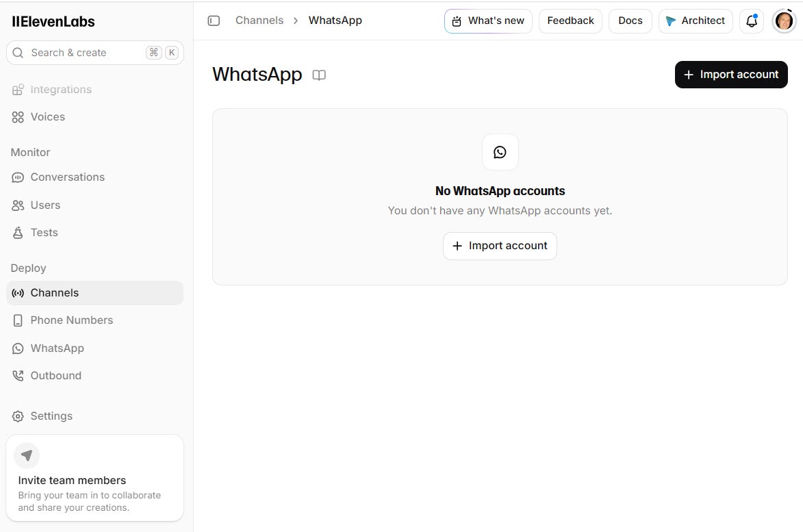This screenshot has height=532, width=803.
Task: Click the Monitor section heading
Action: 31,153
